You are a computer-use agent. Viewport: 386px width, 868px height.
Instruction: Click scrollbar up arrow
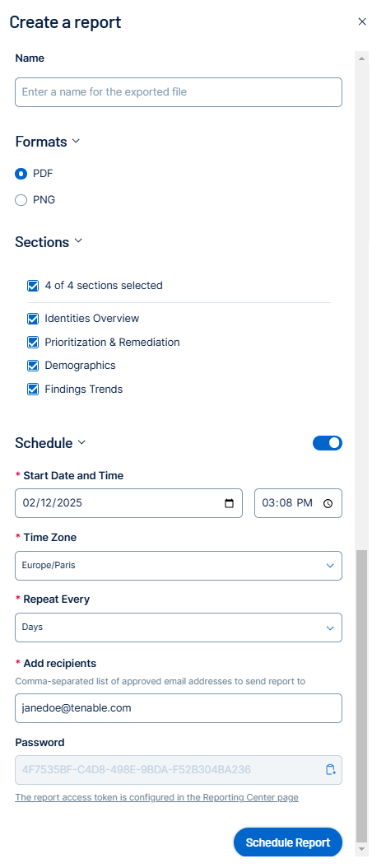click(361, 58)
